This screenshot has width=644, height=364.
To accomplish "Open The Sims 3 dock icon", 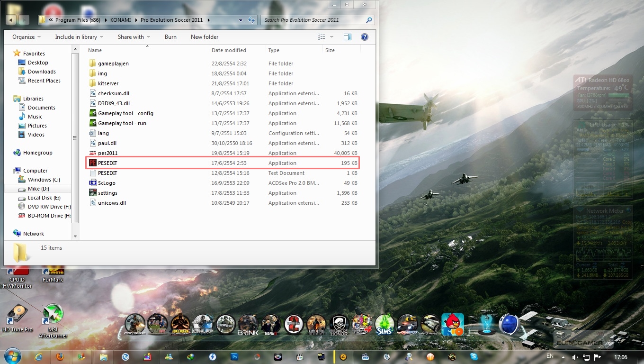I will pos(385,325).
